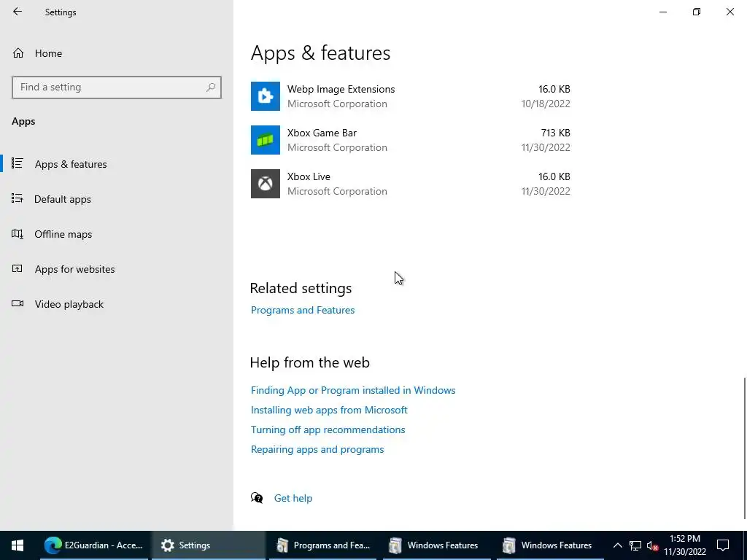Click the Get help link text
This screenshot has width=747, height=560.
click(x=293, y=498)
